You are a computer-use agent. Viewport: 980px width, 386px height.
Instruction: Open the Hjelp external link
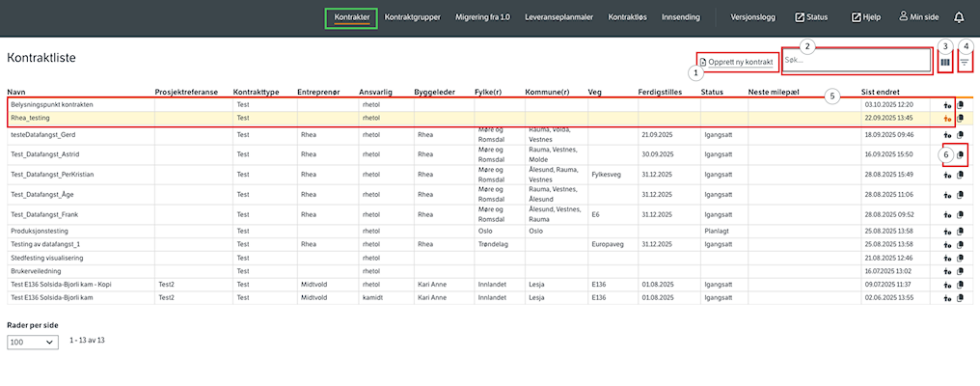(x=865, y=17)
